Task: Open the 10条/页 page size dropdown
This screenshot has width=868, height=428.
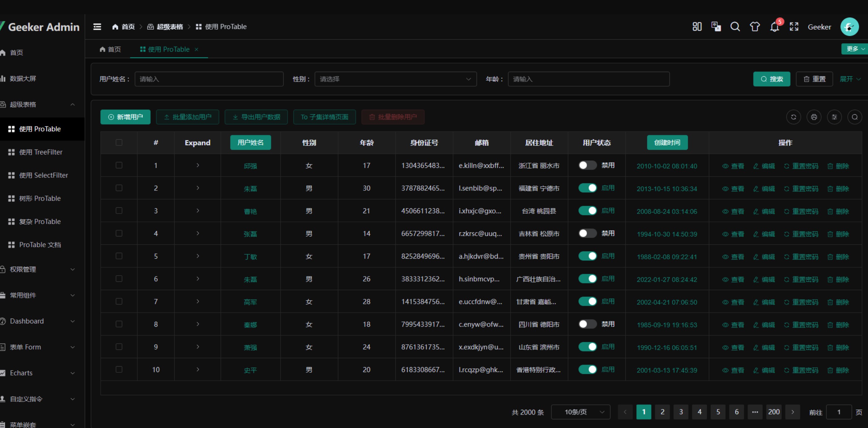Action: (x=581, y=412)
